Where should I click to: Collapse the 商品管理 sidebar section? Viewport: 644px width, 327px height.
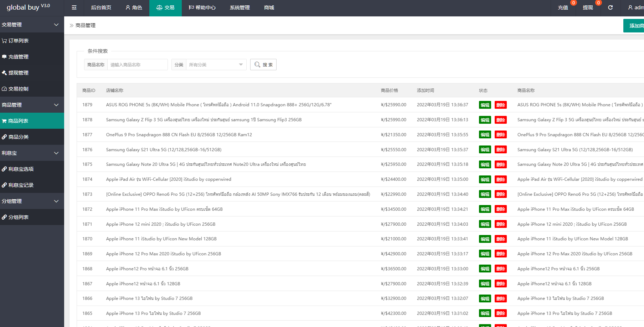(32, 105)
